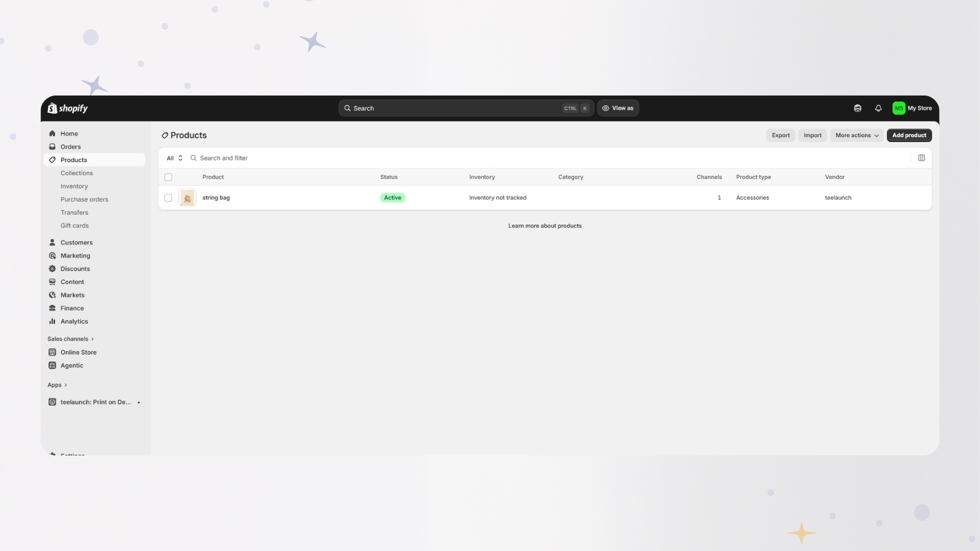This screenshot has width=980, height=551.
Task: Click the Import button
Action: pos(813,135)
